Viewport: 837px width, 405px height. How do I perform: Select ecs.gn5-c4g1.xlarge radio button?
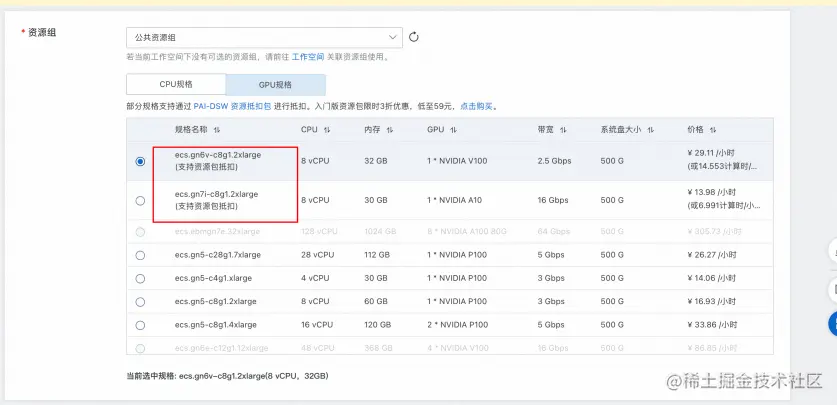pyautogui.click(x=140, y=279)
